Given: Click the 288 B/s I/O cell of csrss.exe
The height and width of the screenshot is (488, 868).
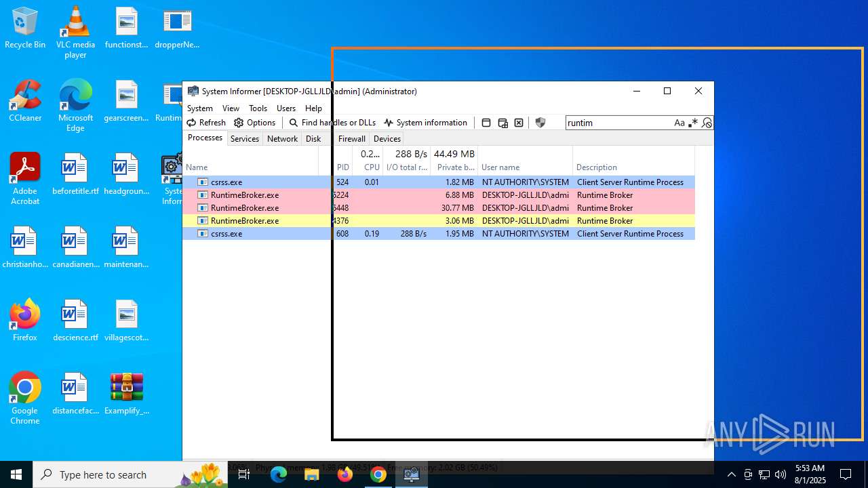Looking at the screenshot, I should click(413, 234).
